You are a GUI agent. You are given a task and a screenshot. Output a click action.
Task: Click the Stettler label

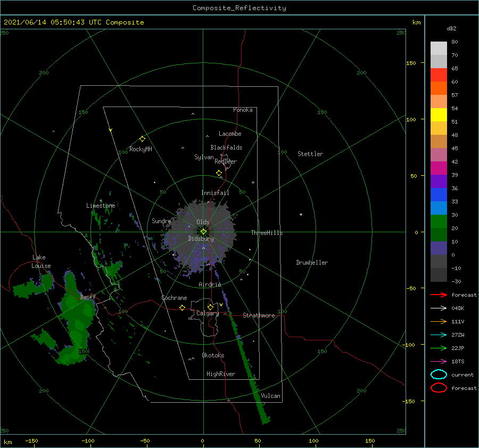(310, 154)
